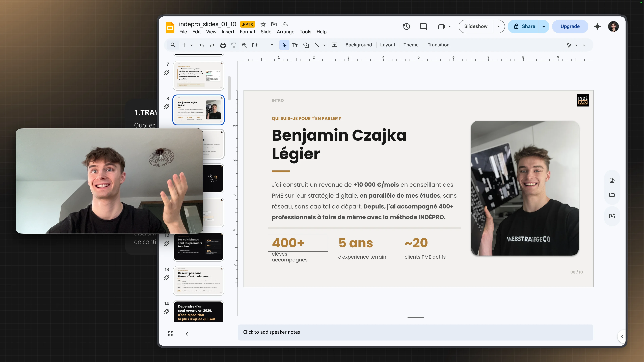
Task: Collapse the toolbar menus with chevron
Action: click(x=584, y=45)
